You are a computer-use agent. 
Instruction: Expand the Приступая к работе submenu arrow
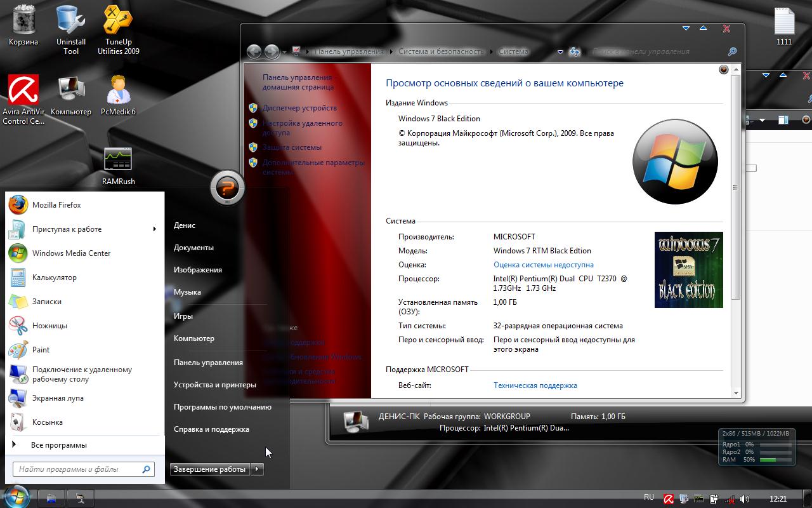tap(154, 229)
